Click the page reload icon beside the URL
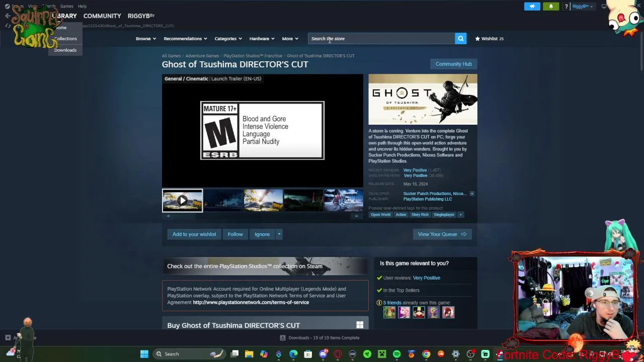 (8, 26)
